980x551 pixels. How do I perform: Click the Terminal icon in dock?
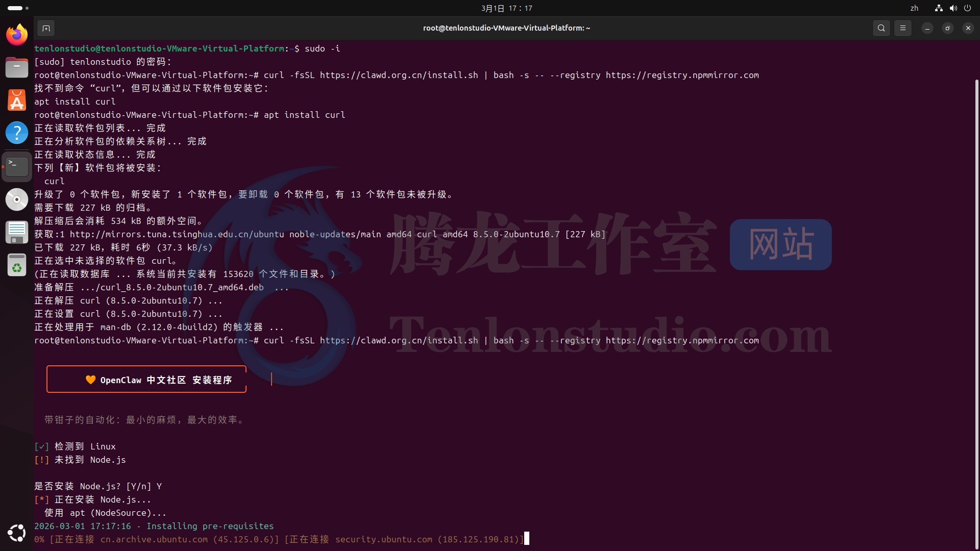click(17, 166)
